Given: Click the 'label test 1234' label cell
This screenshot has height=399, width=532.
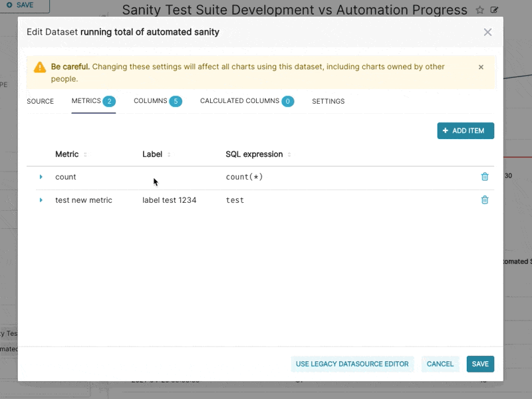Looking at the screenshot, I should click(x=170, y=200).
